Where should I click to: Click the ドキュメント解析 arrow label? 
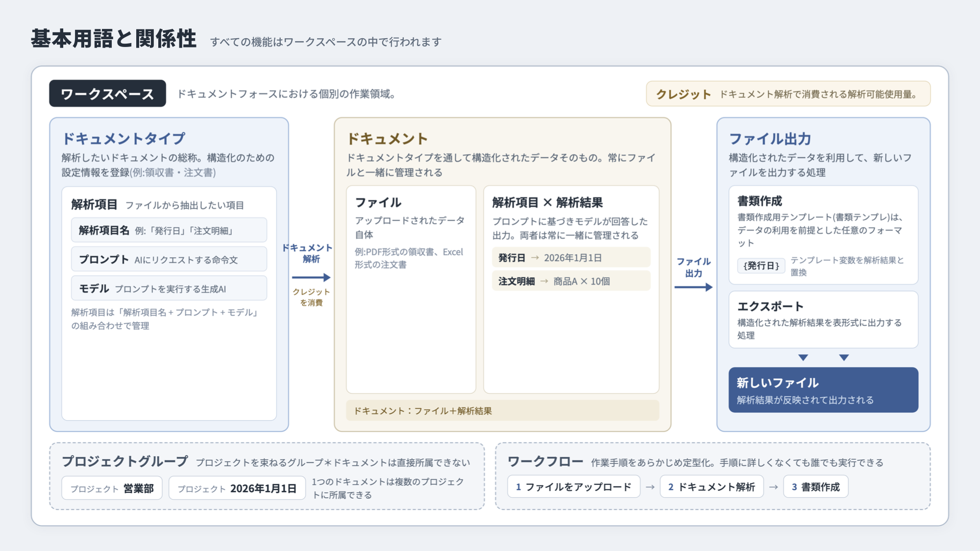308,253
